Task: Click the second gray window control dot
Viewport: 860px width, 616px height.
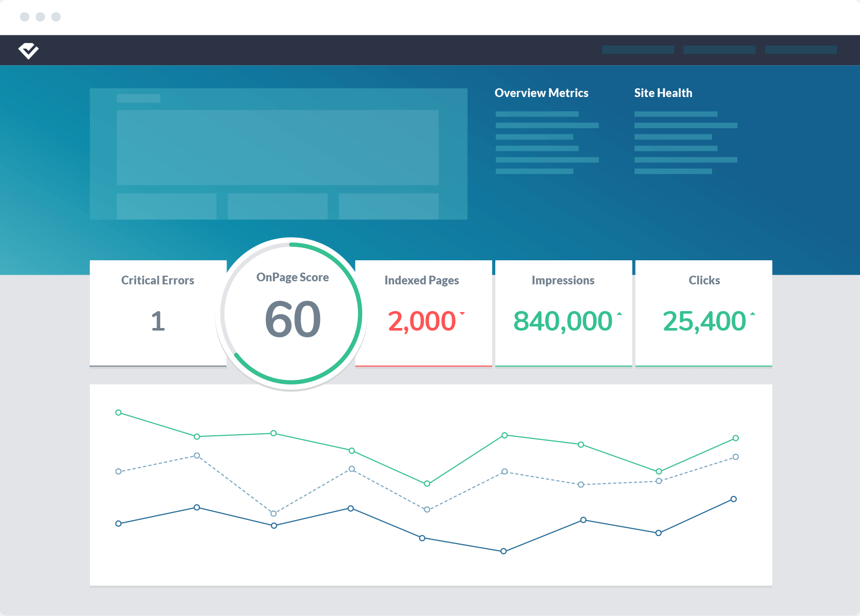Action: [x=40, y=17]
